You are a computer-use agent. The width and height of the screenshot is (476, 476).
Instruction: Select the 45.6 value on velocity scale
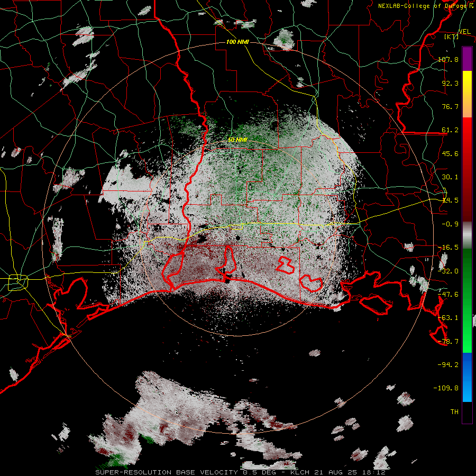(450, 153)
